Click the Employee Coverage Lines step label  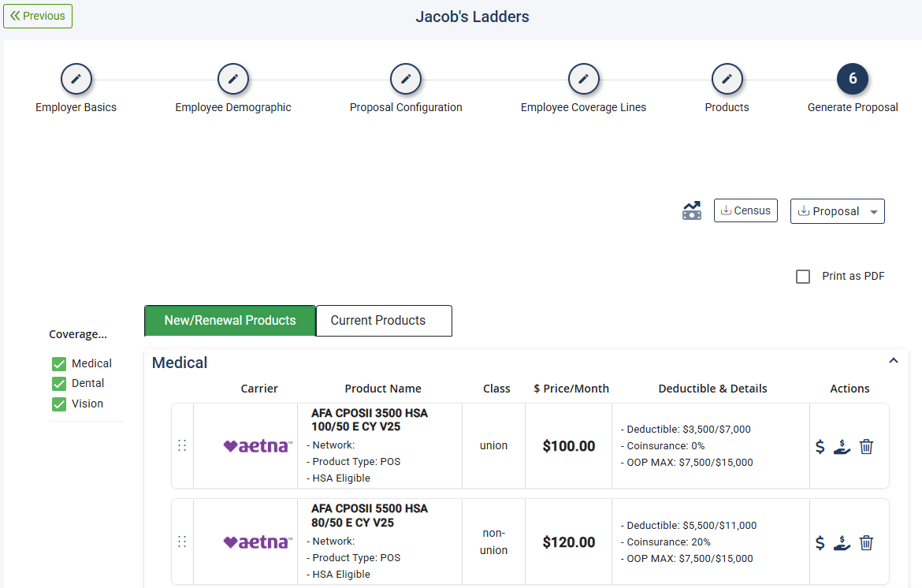pos(583,108)
